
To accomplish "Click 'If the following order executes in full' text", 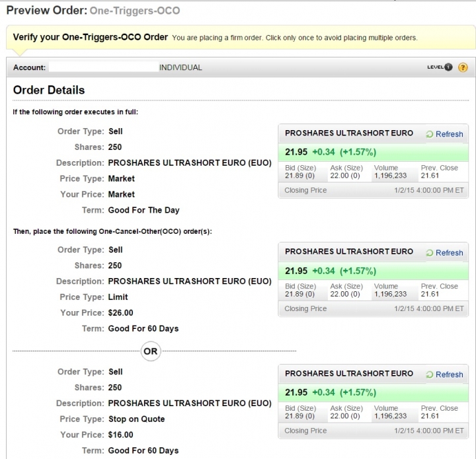I will [x=75, y=112].
